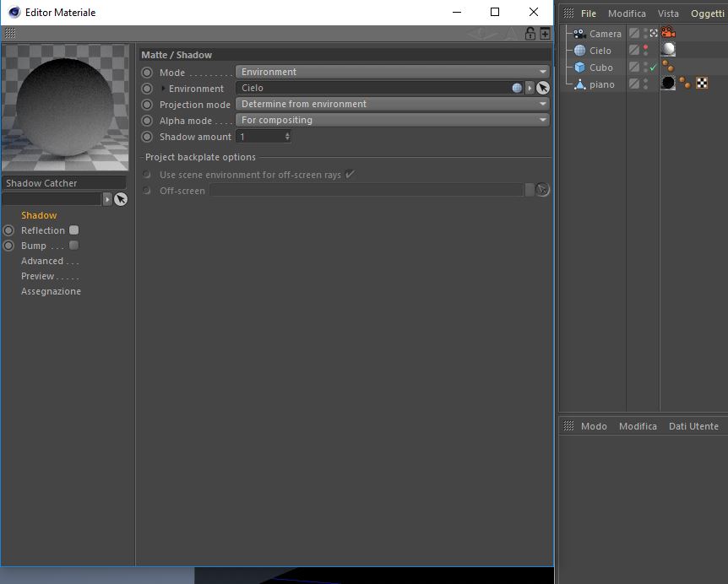728x584 pixels.
Task: Click the layer square icon on Cubo row
Action: click(x=634, y=67)
